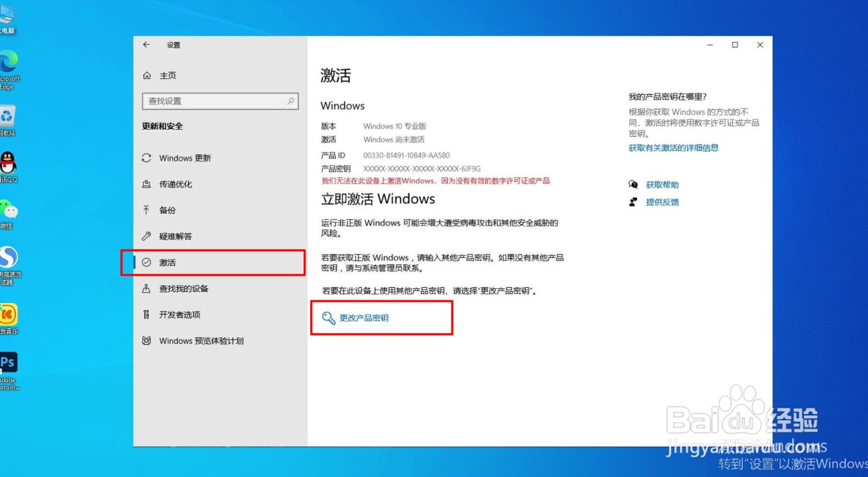Open Windows 预览体验计划 page
The width and height of the screenshot is (868, 477).
click(x=201, y=341)
